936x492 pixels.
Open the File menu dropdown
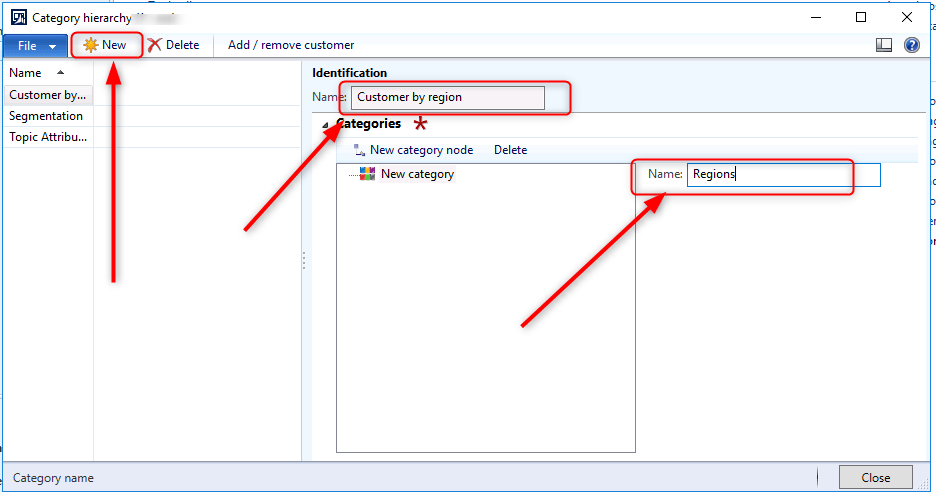[x=35, y=46]
